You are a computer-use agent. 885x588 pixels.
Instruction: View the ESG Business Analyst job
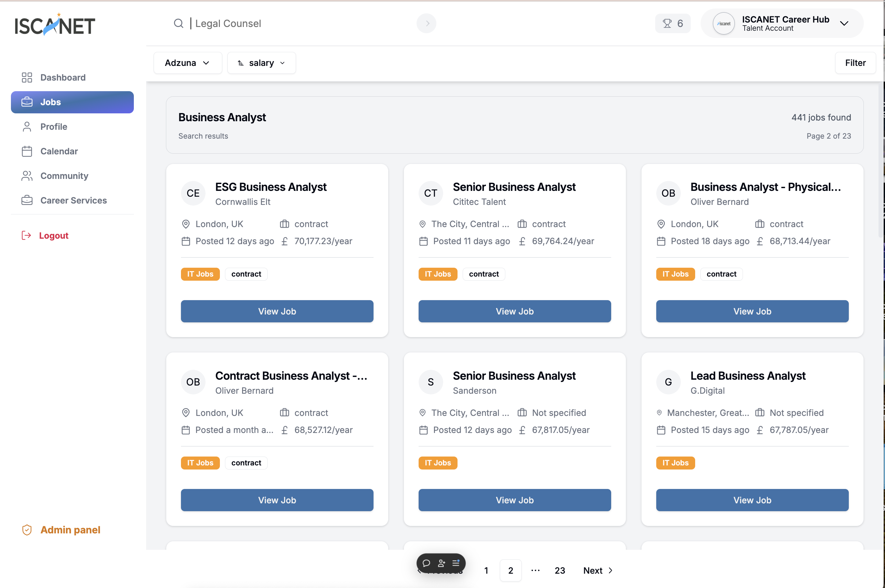coord(277,311)
